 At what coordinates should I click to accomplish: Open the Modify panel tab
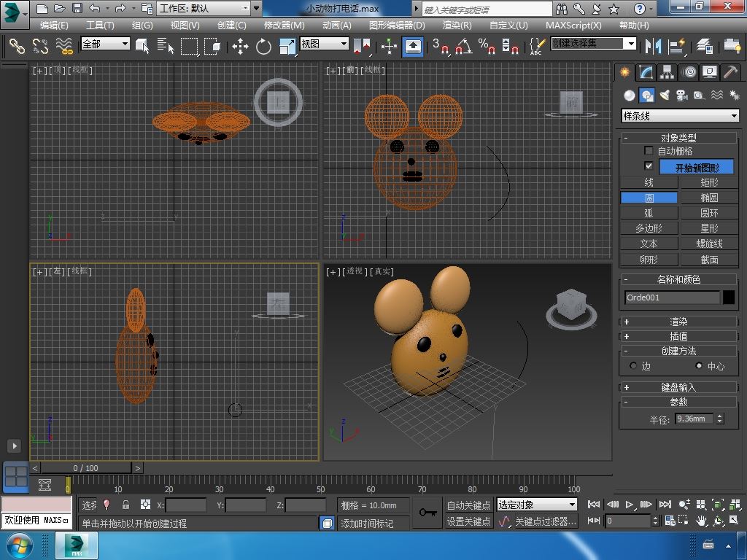[646, 72]
